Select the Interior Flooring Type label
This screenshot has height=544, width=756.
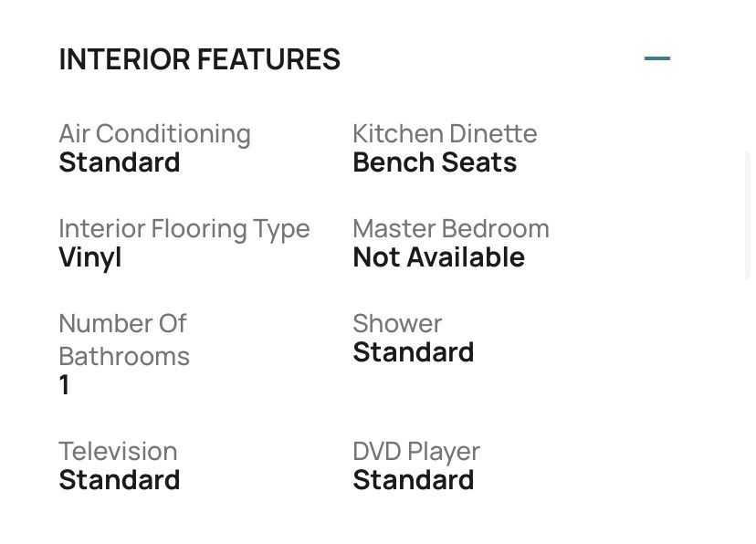184,228
